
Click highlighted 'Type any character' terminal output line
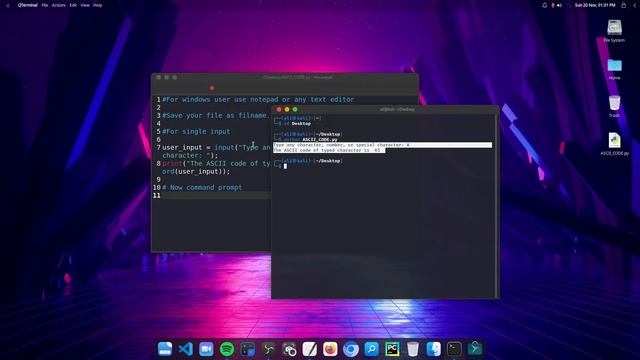382,145
